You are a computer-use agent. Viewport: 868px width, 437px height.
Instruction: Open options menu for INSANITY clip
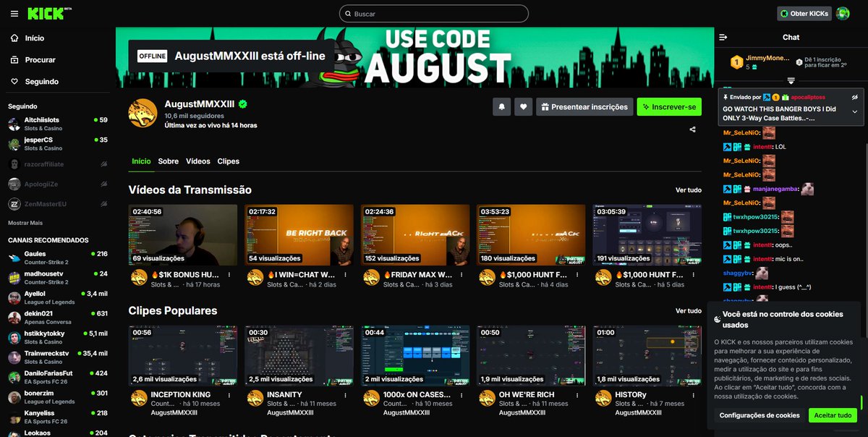tap(346, 395)
